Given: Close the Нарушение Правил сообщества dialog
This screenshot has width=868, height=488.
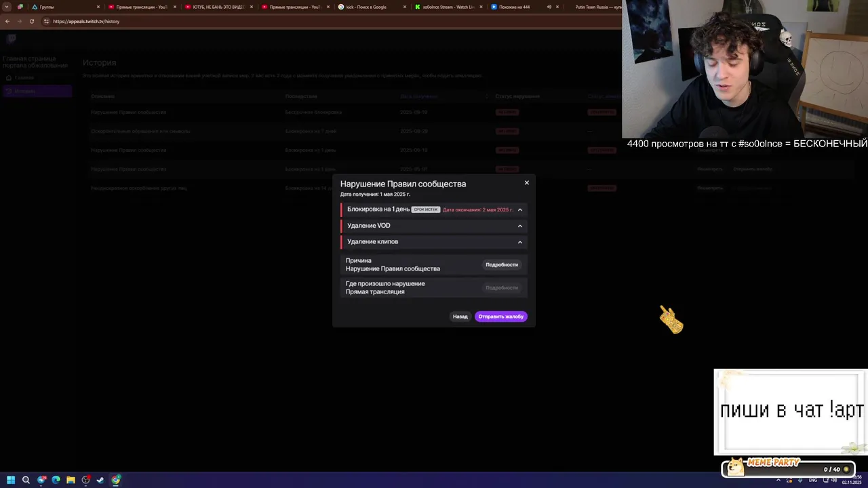Looking at the screenshot, I should pos(526,182).
